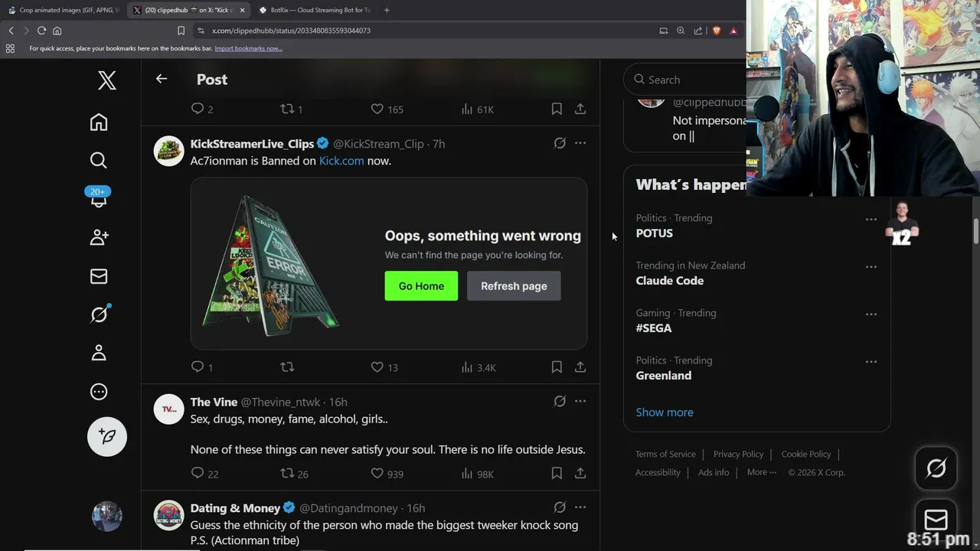Open The Vine profile name
The width and height of the screenshot is (980, 551).
tap(214, 402)
